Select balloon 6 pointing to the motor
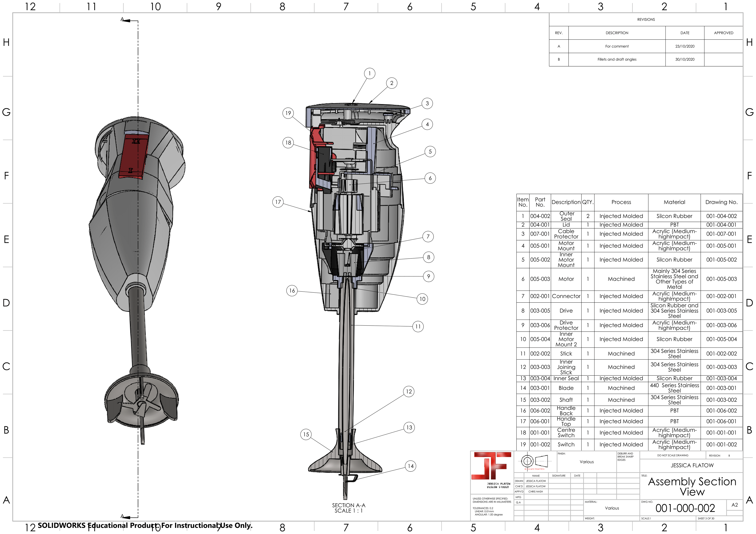This screenshot has width=756, height=534. (x=430, y=178)
